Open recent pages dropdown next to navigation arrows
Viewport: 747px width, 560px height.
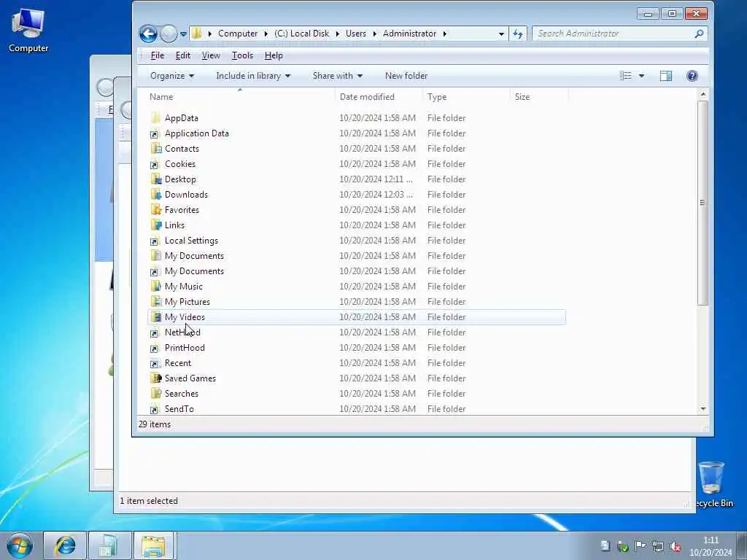183,34
